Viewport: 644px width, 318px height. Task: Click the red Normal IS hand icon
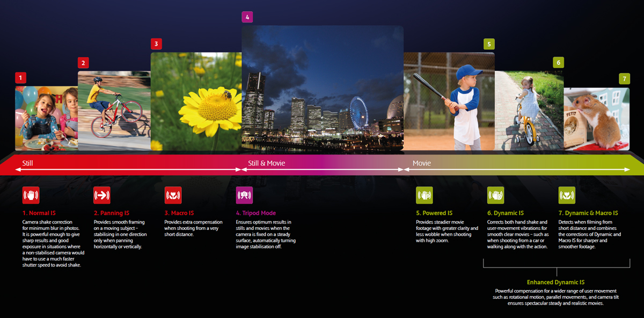[31, 195]
